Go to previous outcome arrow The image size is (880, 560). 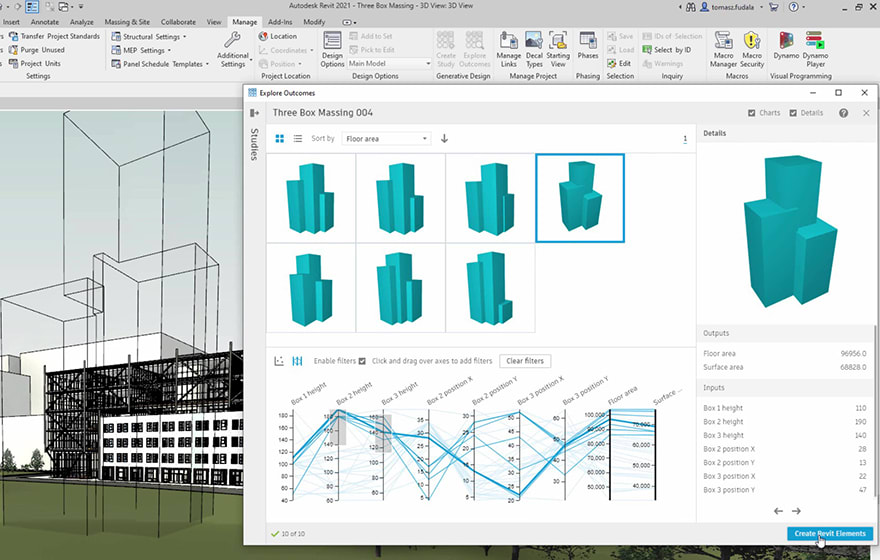pyautogui.click(x=778, y=511)
